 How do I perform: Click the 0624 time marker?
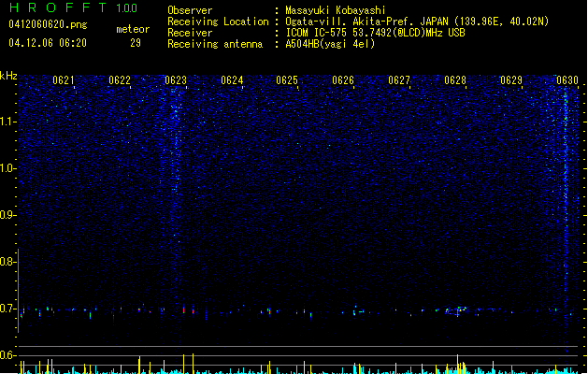click(232, 80)
